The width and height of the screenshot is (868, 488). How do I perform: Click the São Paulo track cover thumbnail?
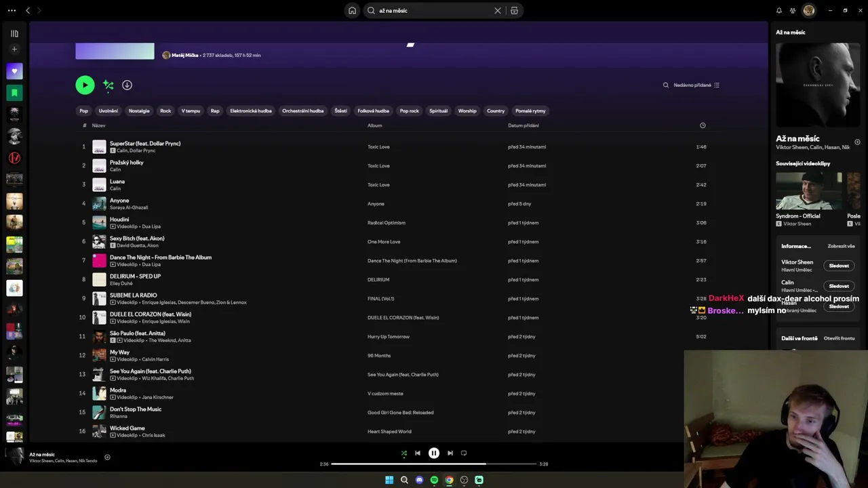point(99,336)
